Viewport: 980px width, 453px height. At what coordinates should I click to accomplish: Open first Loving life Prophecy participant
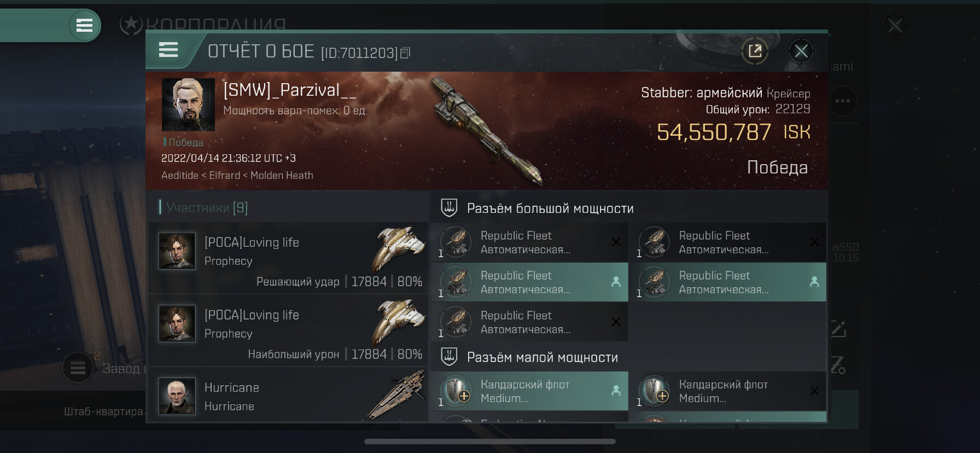(288, 258)
